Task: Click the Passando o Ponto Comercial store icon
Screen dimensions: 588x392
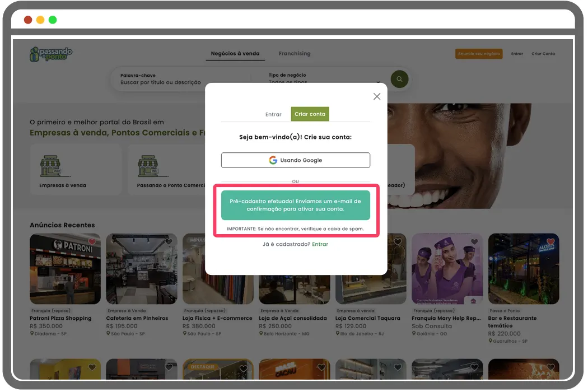Action: (150, 166)
